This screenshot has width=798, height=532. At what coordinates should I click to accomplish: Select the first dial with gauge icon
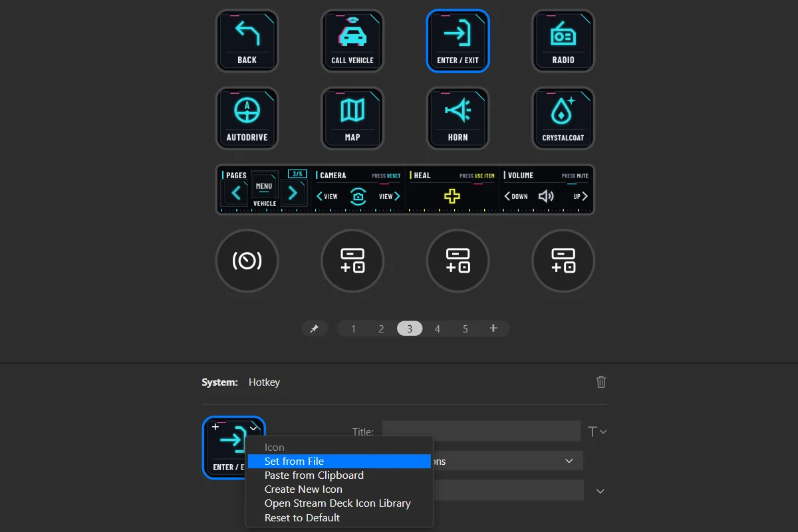(247, 261)
